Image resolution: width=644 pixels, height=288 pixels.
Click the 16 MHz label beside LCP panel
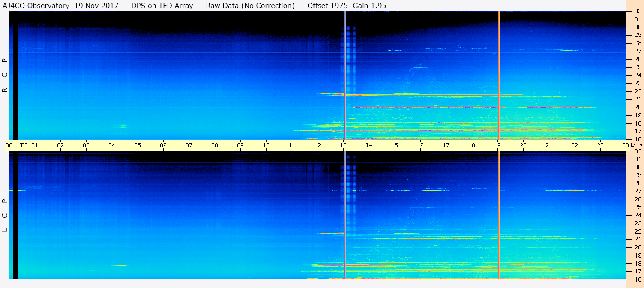(x=638, y=279)
